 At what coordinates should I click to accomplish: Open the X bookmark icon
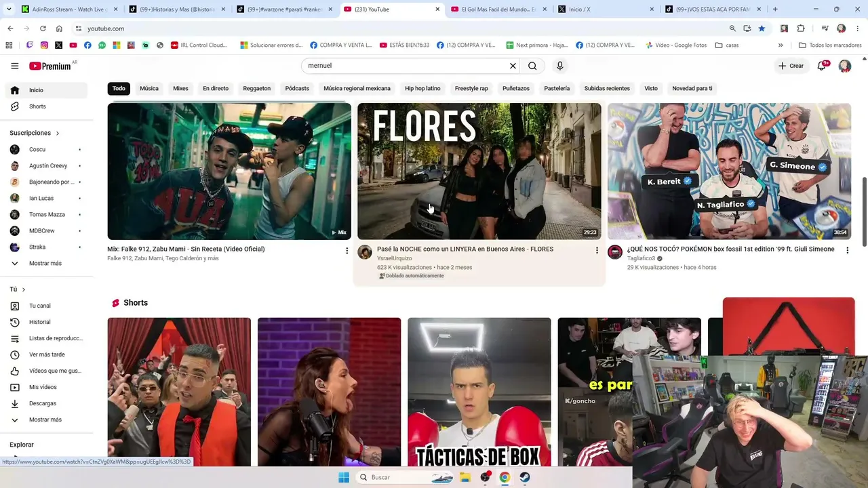click(59, 45)
